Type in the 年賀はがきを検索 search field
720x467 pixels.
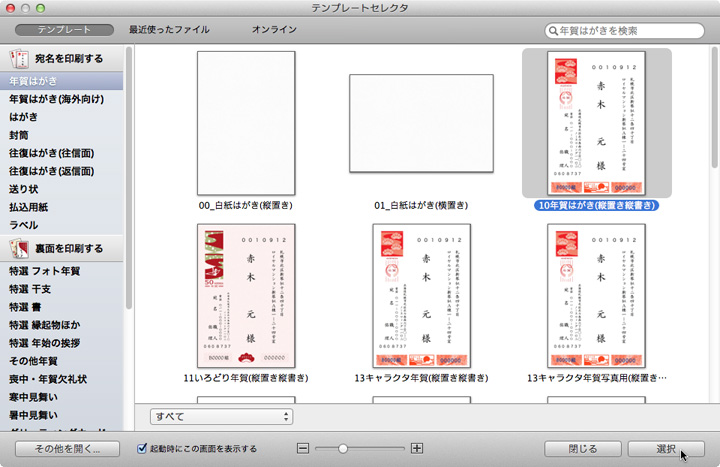point(630,31)
